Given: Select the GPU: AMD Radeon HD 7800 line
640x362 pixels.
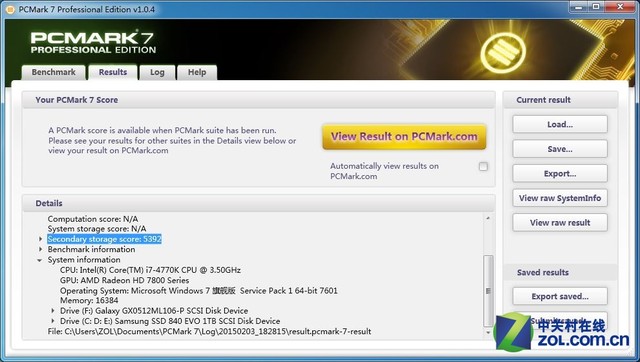Looking at the screenshot, I should [124, 280].
